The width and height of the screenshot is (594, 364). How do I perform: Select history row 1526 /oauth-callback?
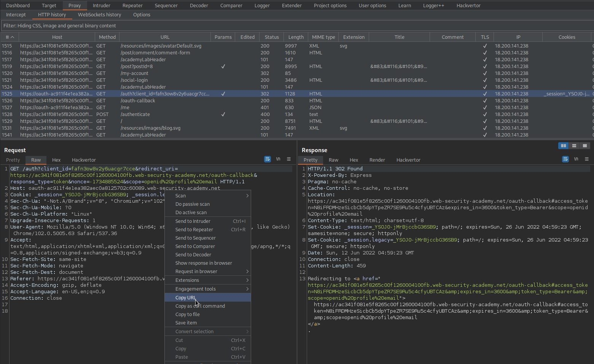pyautogui.click(x=297, y=100)
